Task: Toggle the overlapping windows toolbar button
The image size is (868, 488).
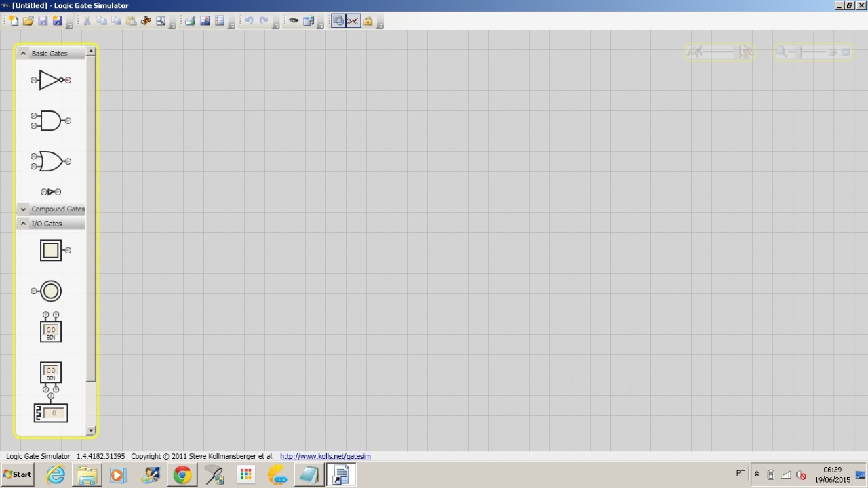Action: [338, 21]
